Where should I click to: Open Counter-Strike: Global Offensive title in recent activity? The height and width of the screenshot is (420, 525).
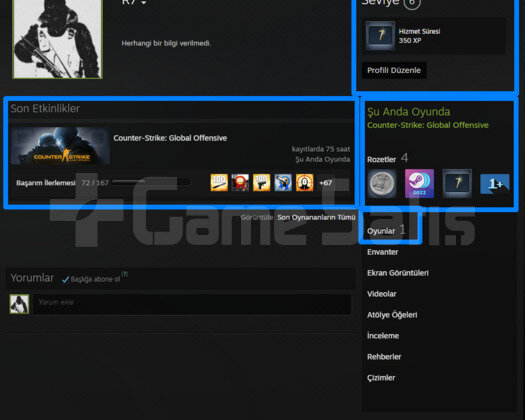click(170, 138)
